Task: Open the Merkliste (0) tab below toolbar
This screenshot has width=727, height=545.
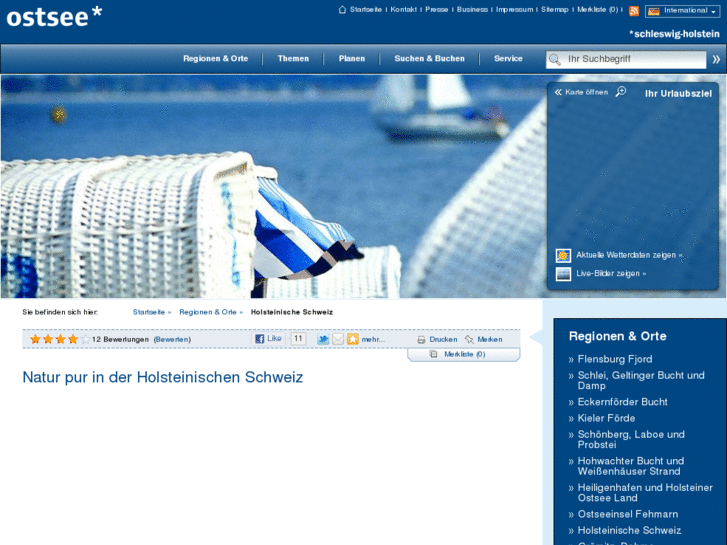Action: [464, 354]
